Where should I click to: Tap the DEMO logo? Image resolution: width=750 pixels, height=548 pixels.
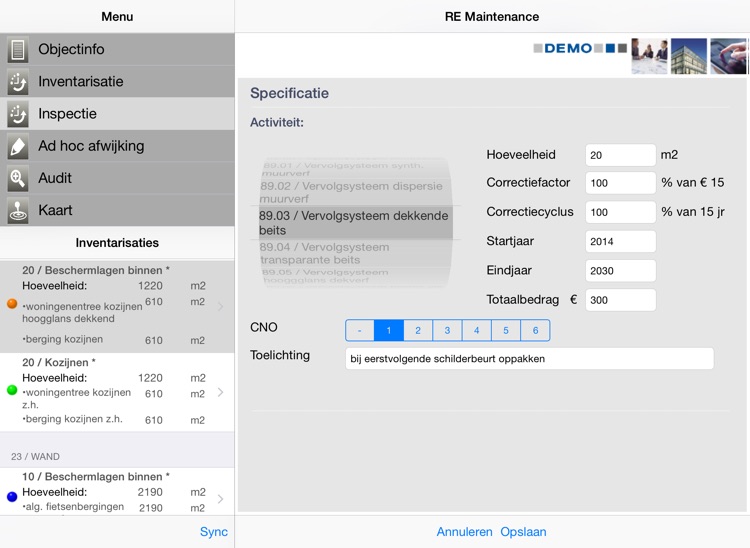point(580,48)
